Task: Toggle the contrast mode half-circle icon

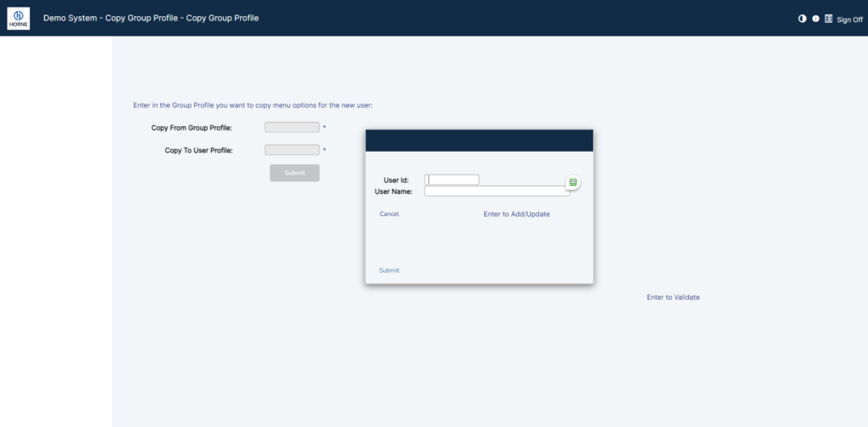Action: [x=802, y=19]
